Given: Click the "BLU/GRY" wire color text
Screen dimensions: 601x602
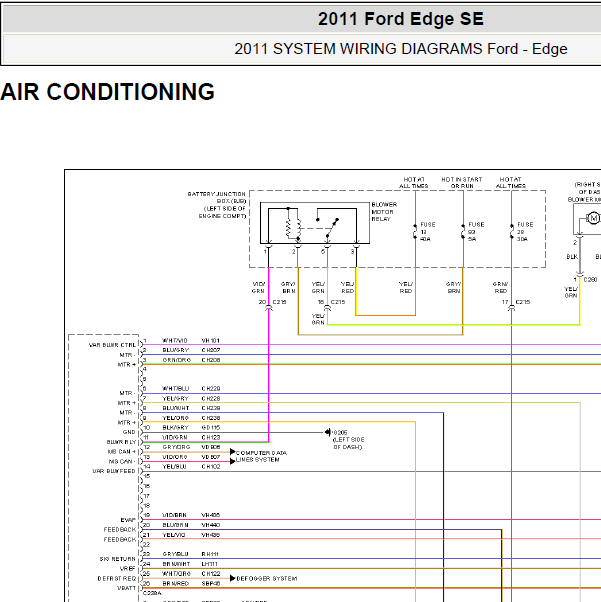Looking at the screenshot, I should coord(175,350).
